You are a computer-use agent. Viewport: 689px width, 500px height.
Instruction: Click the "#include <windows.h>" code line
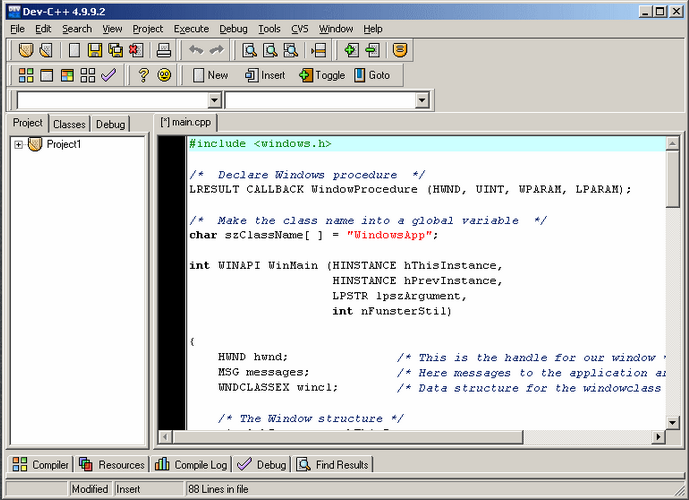(260, 144)
